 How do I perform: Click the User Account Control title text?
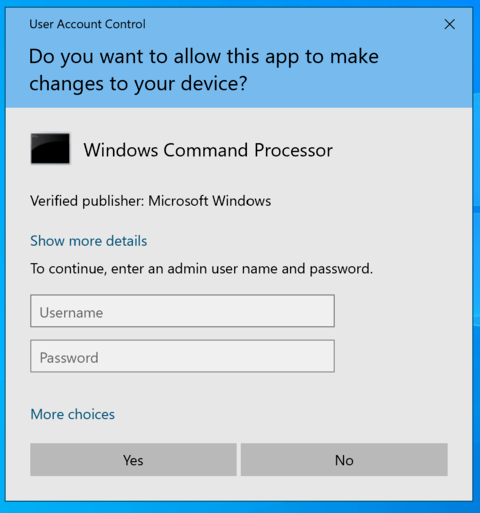click(x=87, y=24)
